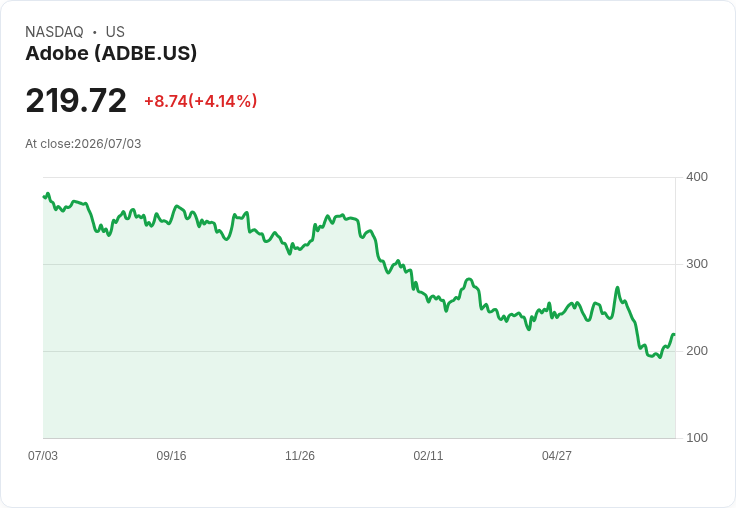This screenshot has width=736, height=508.
Task: Click the 11/26 date axis label
Action: [300, 455]
